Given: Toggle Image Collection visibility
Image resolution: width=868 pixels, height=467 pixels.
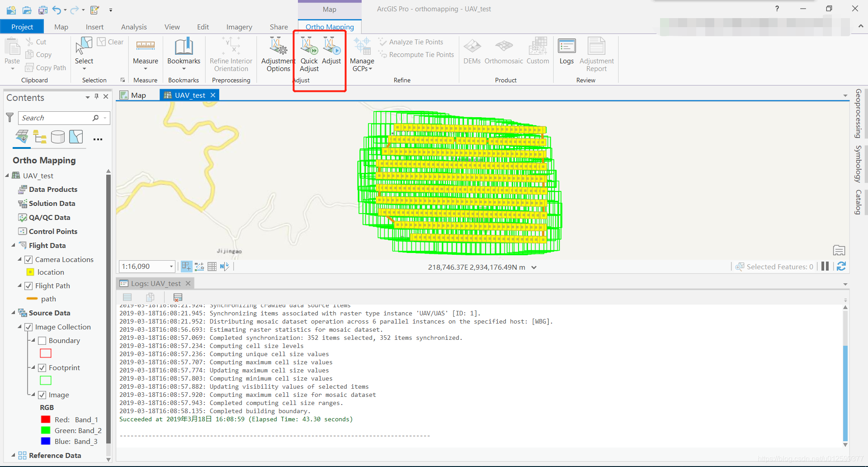Looking at the screenshot, I should click(28, 327).
